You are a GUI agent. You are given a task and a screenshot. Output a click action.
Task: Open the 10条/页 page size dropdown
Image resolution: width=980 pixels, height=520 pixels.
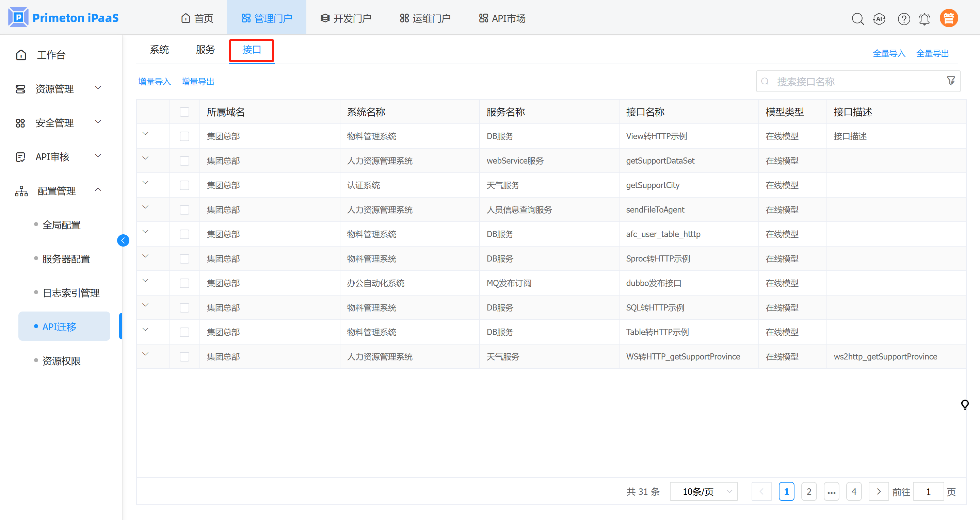tap(704, 491)
